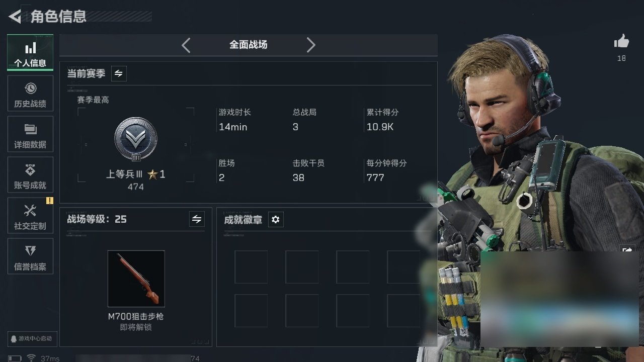Click the 全面战场 mode title
The width and height of the screenshot is (644, 362).
click(x=248, y=45)
